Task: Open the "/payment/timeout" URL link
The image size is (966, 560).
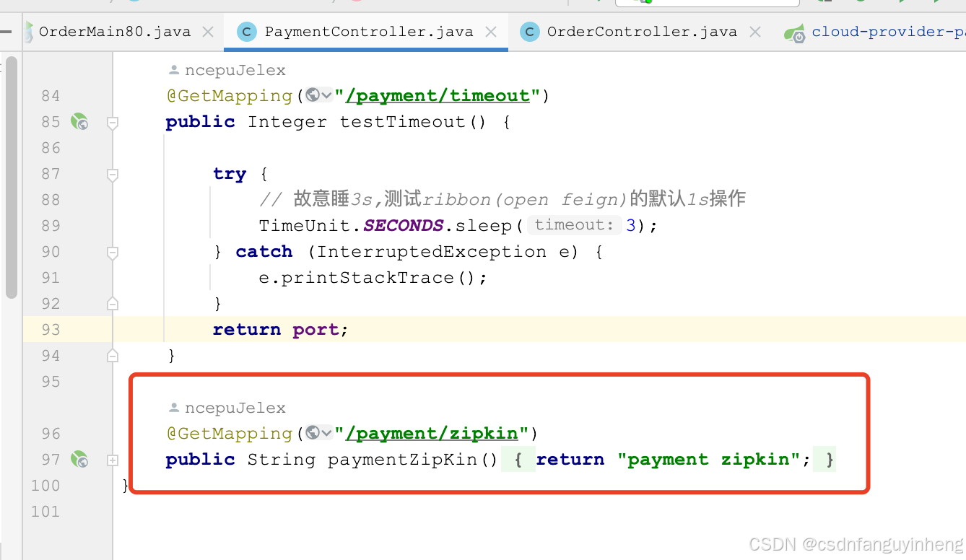Action: [x=438, y=95]
